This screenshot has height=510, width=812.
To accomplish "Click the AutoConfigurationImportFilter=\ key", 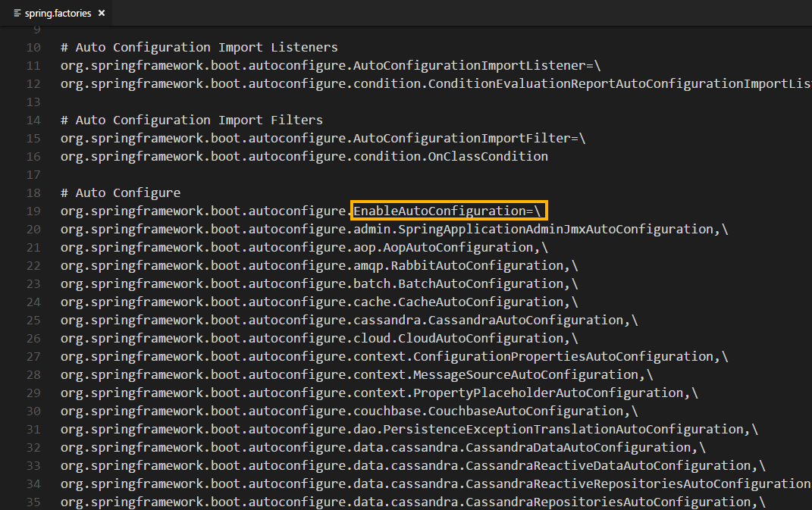I will point(469,138).
